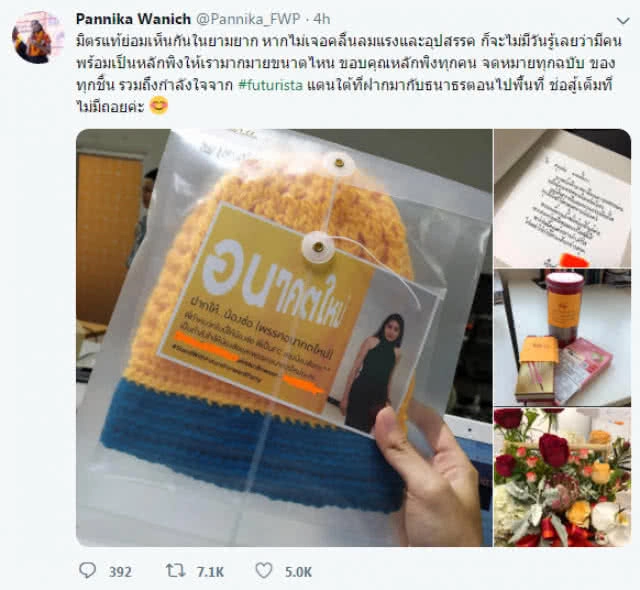Open Pannika Wanich's profile avatar
Image resolution: width=640 pixels, height=590 pixels.
point(38,37)
